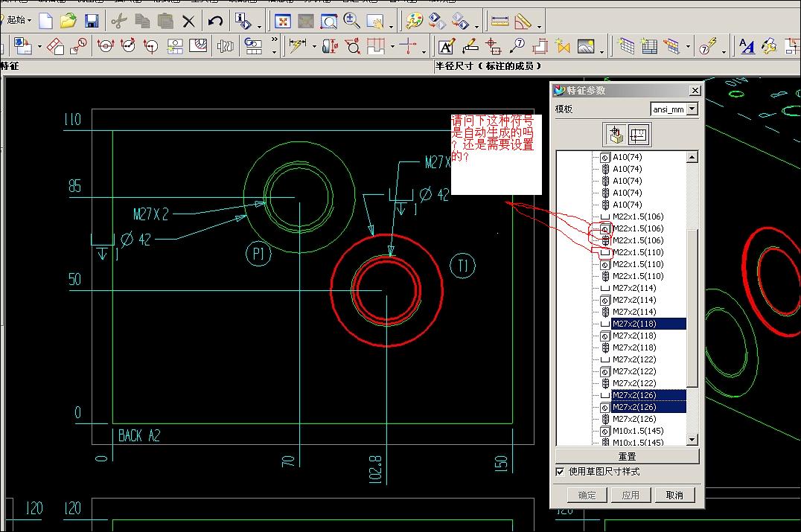Viewport: 801px width, 532px height.
Task: Click the zoom in/out magnifier icon
Action: tap(352, 21)
